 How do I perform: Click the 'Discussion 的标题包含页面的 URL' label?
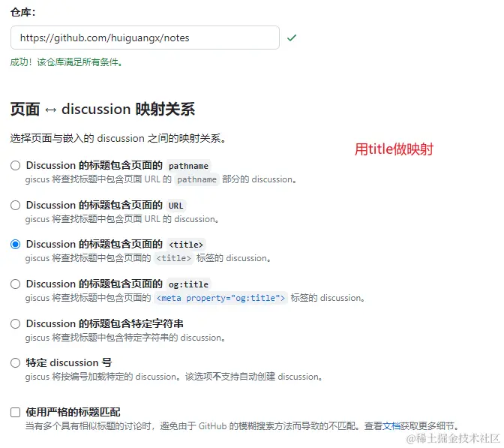tap(106, 205)
